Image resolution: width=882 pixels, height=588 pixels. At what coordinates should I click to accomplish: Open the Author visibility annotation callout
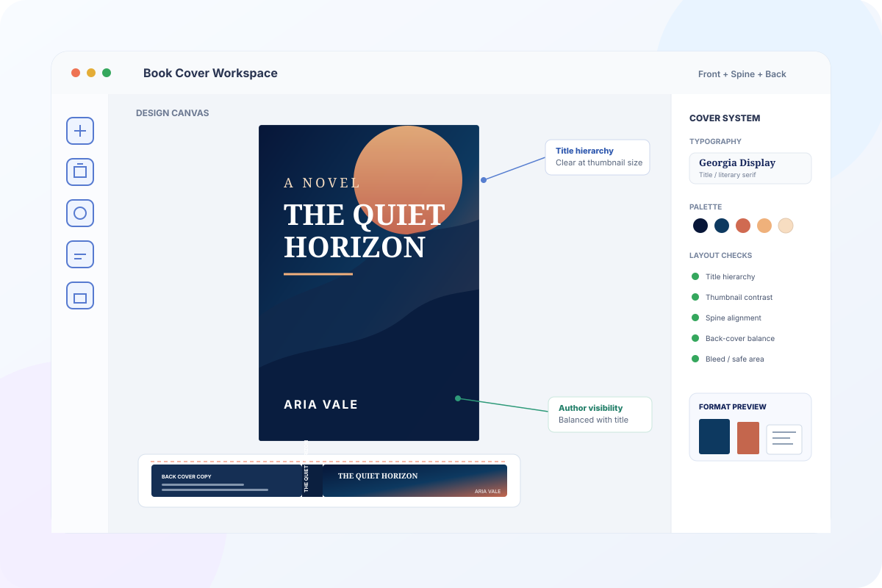(600, 415)
